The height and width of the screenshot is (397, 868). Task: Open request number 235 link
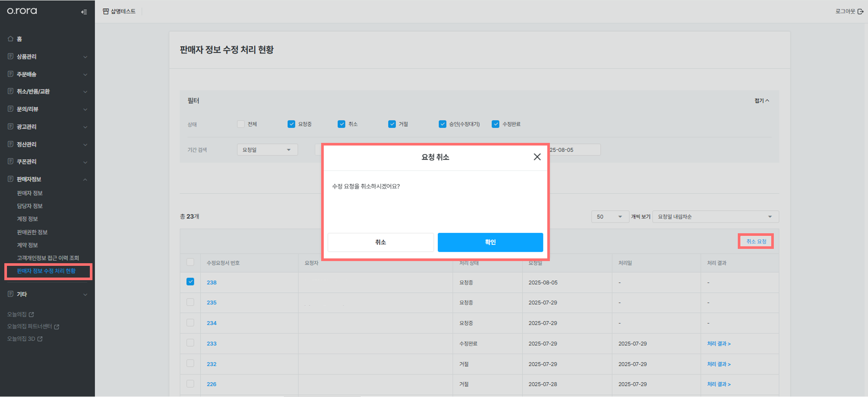point(211,302)
